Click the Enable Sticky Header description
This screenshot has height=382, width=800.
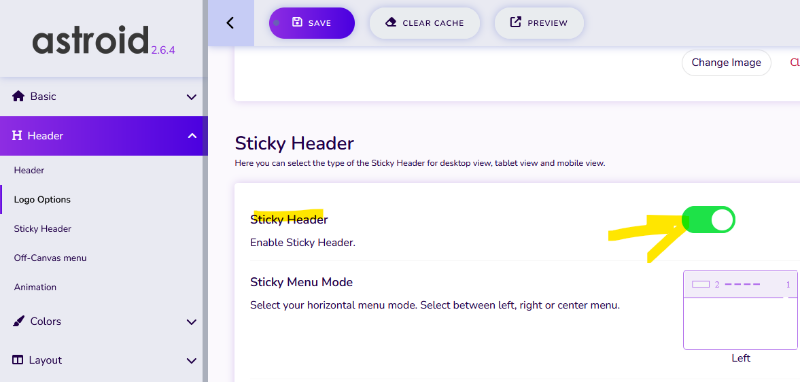click(303, 243)
